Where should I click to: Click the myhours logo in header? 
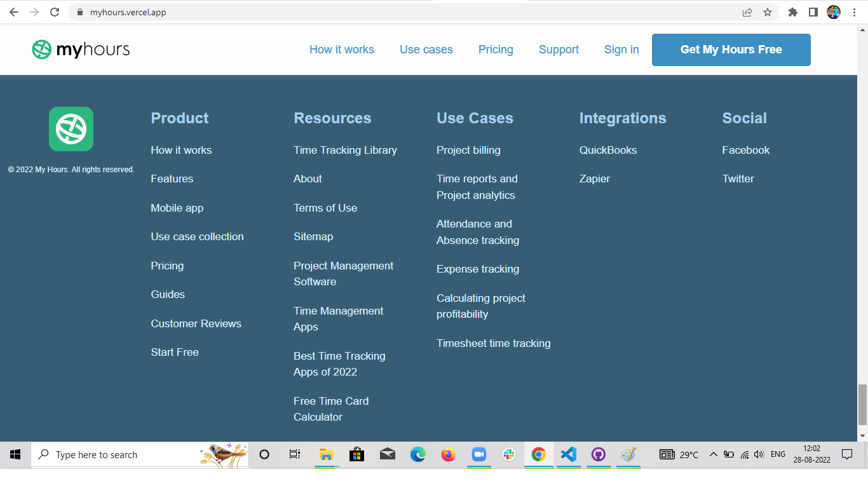click(81, 50)
